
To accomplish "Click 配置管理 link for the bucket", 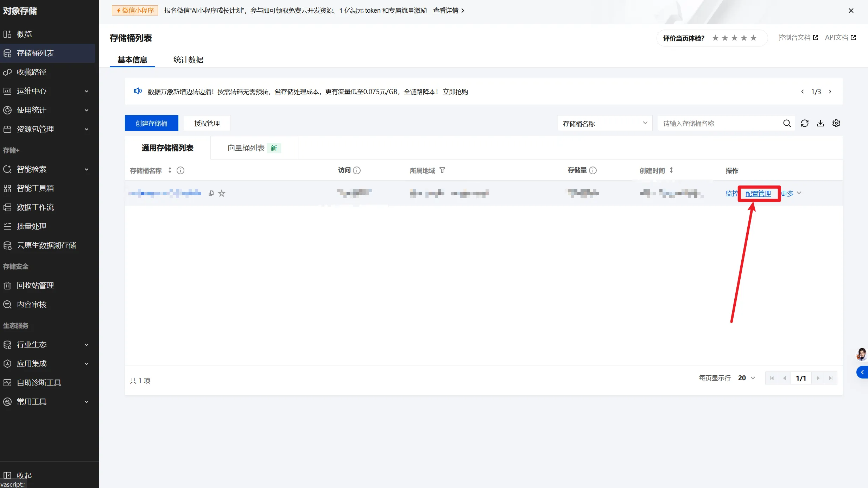I will pos(758,193).
